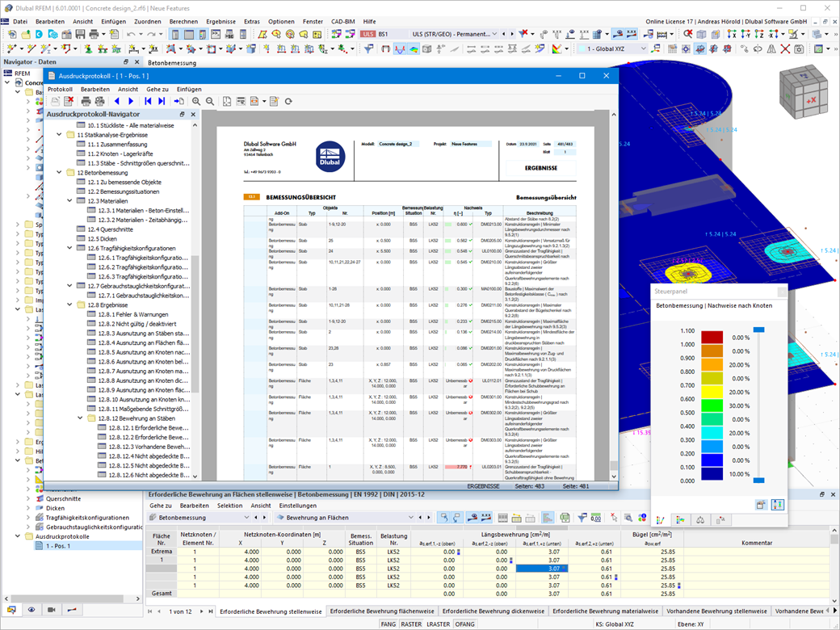Click the zoom out magnifier in protocol toolbar

(x=210, y=101)
